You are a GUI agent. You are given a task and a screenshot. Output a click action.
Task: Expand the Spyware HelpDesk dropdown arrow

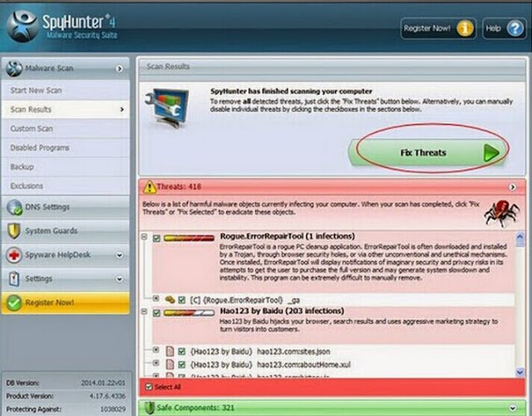click(120, 255)
